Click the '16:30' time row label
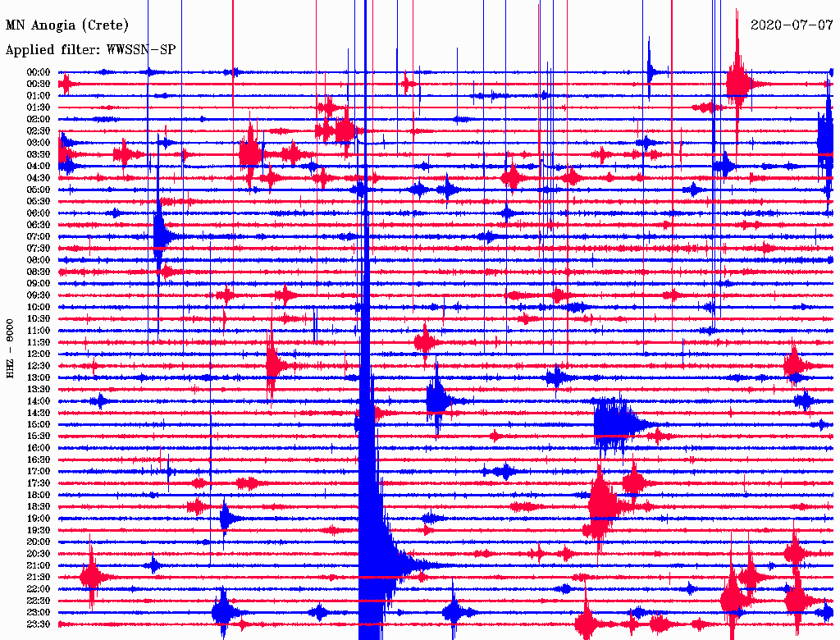 (x=39, y=460)
